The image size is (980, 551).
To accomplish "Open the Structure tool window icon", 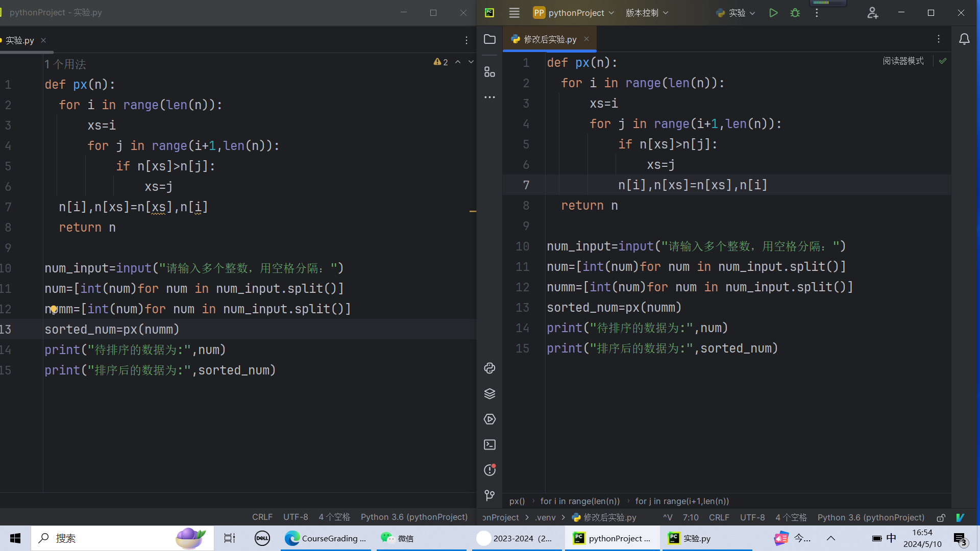I will pyautogui.click(x=489, y=72).
